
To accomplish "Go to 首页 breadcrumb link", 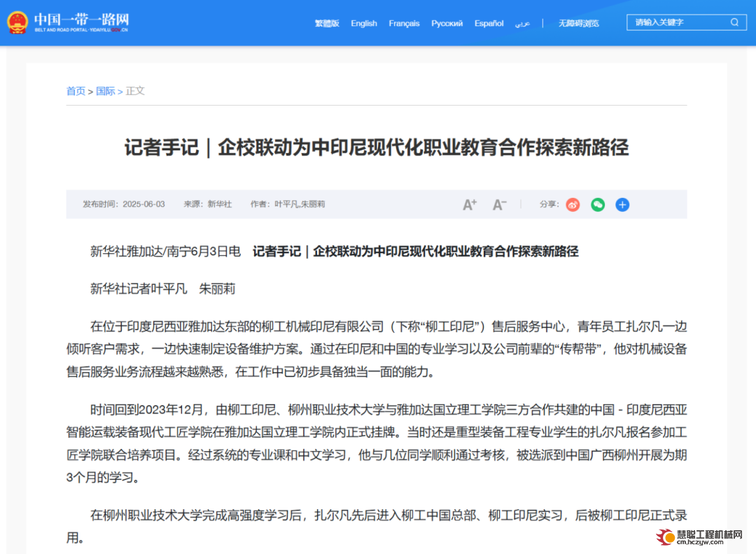I will [x=76, y=91].
